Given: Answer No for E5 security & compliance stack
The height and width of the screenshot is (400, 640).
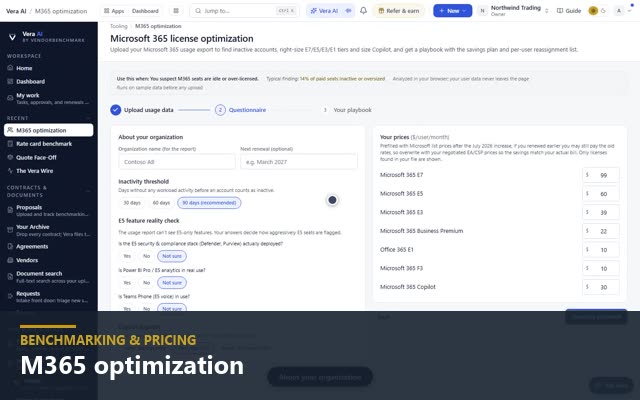Looking at the screenshot, I should (x=147, y=256).
